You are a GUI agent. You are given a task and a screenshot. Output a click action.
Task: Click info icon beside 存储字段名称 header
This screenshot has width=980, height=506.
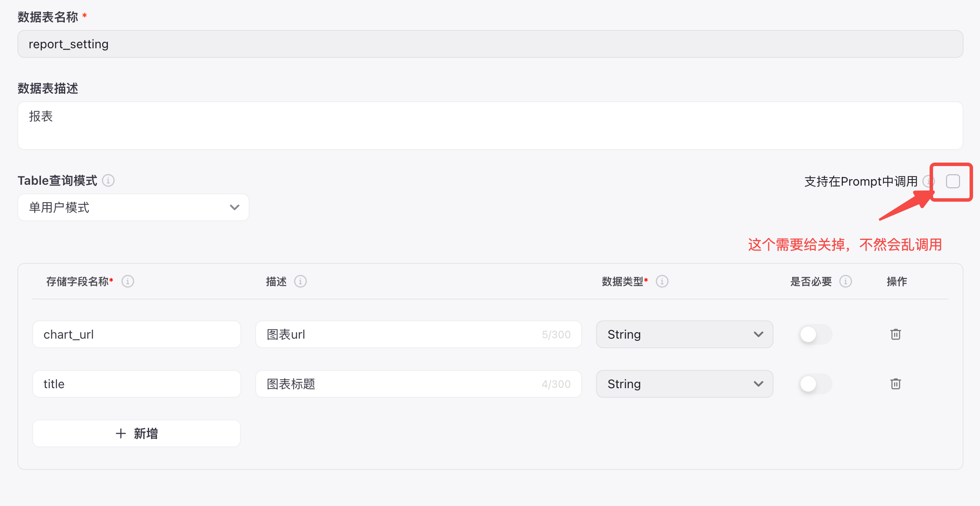(128, 282)
